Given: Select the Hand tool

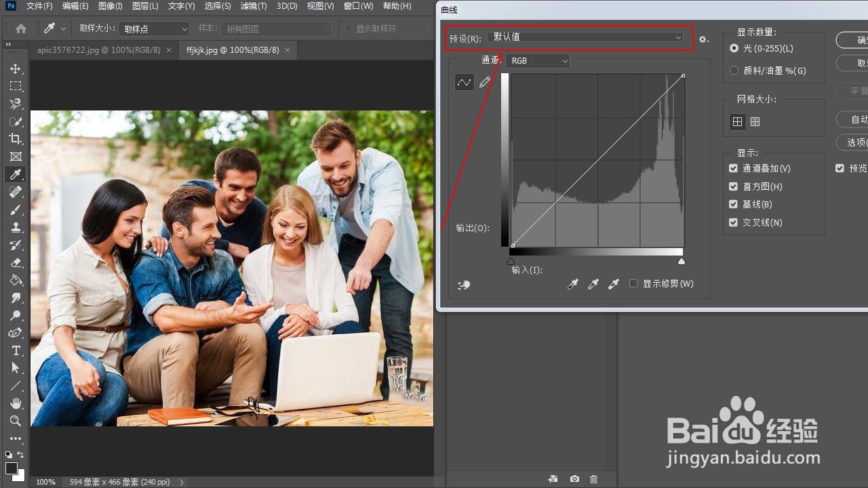Looking at the screenshot, I should (x=15, y=403).
